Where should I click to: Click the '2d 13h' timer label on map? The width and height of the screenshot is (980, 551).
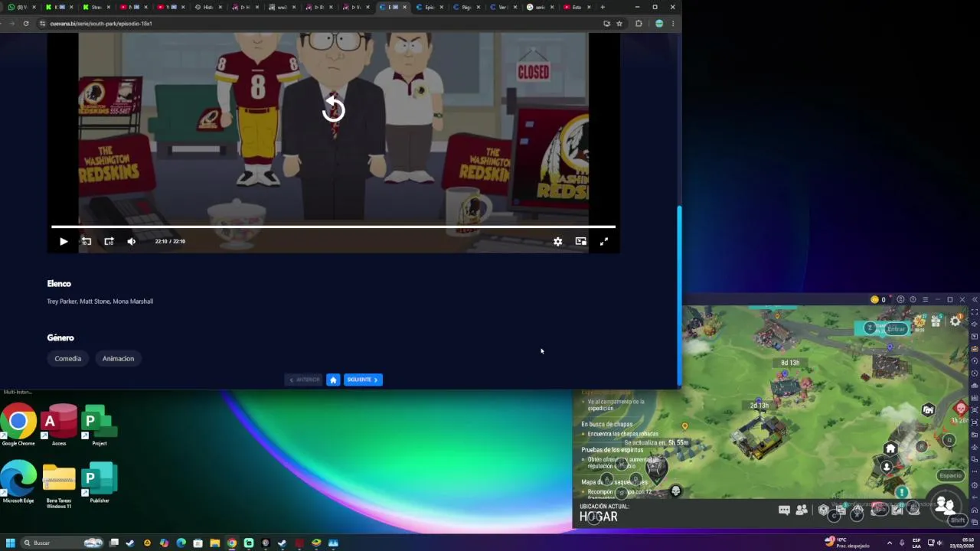[x=759, y=406]
